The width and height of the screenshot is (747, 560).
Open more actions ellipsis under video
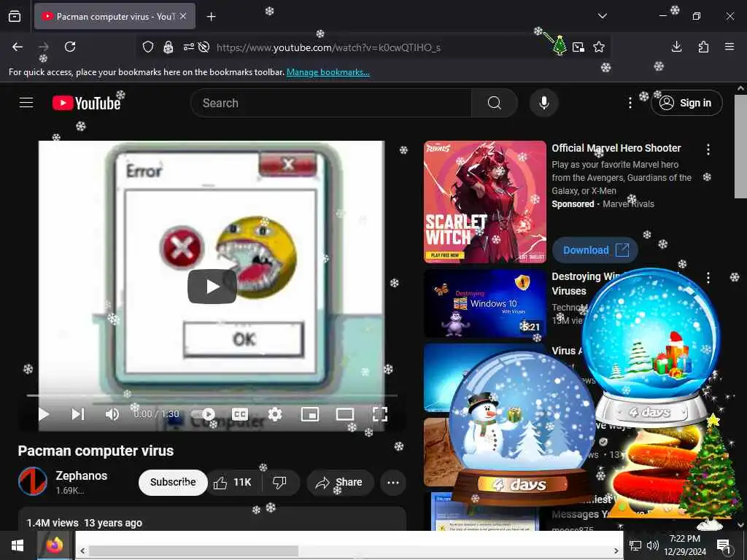(x=393, y=483)
